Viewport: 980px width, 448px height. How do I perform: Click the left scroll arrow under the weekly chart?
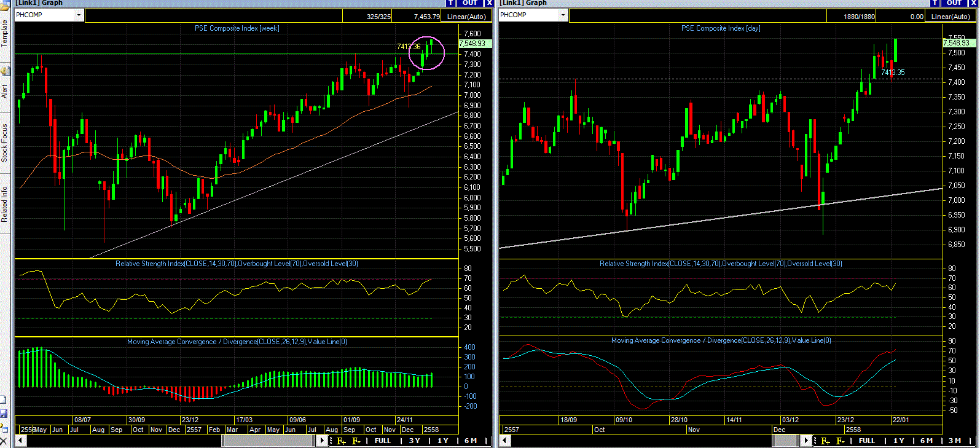tap(21, 441)
